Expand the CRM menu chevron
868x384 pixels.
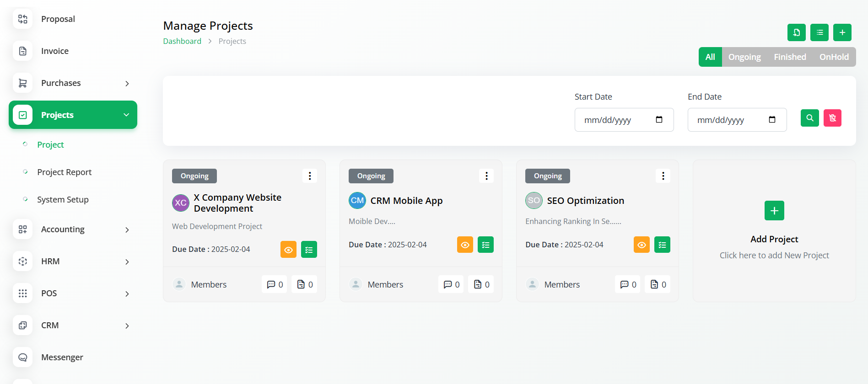click(x=127, y=325)
